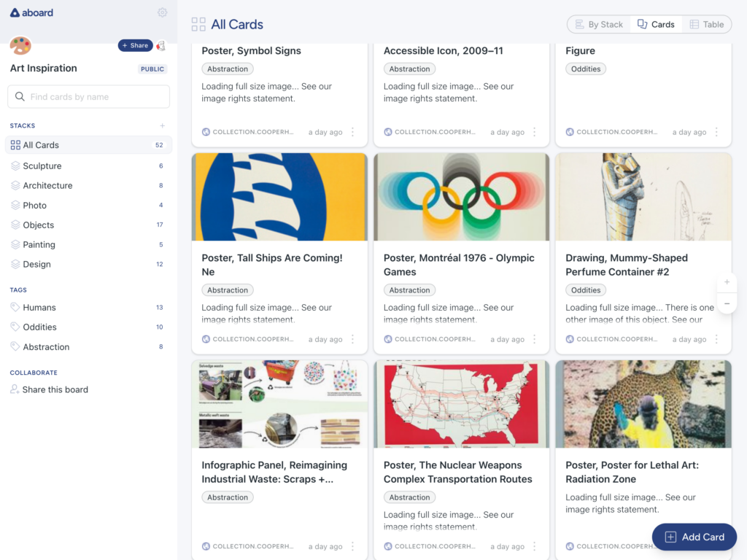
Task: Click the globe icon on Tall Ships card
Action: 206,339
